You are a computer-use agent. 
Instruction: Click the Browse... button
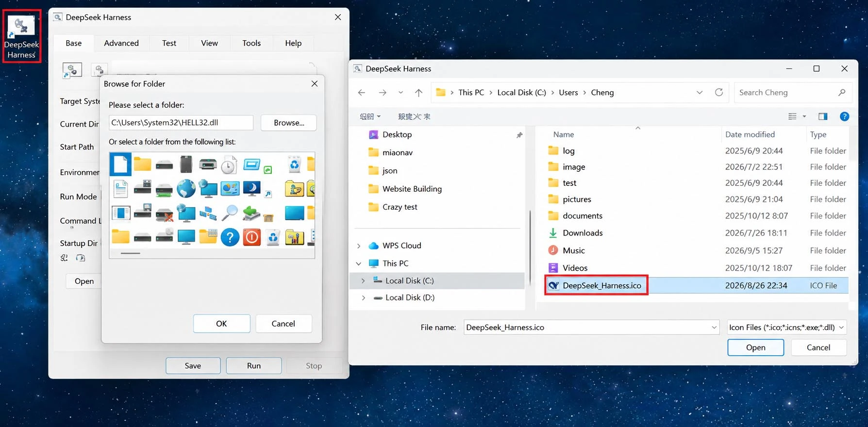click(289, 123)
